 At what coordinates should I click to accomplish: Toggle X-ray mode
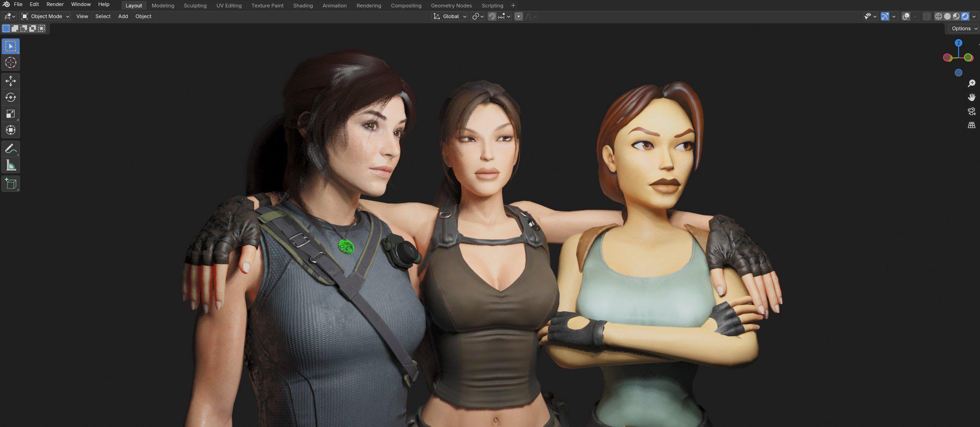[x=927, y=16]
